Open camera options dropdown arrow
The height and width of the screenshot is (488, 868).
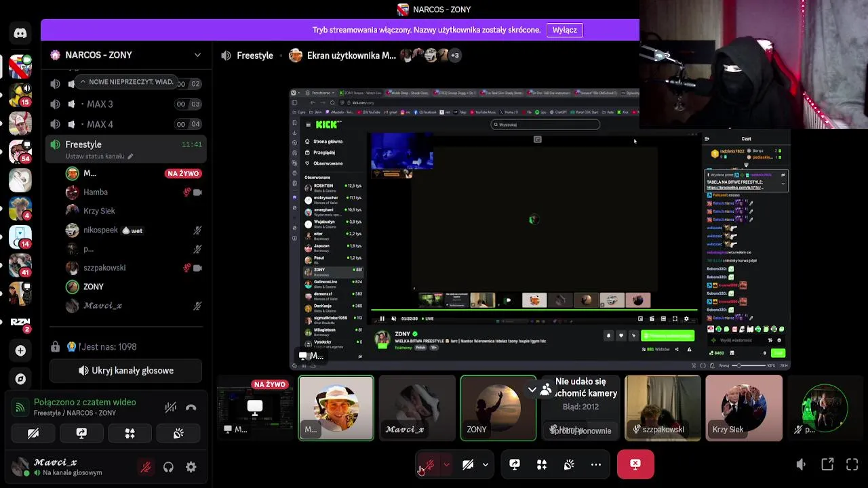(x=486, y=465)
